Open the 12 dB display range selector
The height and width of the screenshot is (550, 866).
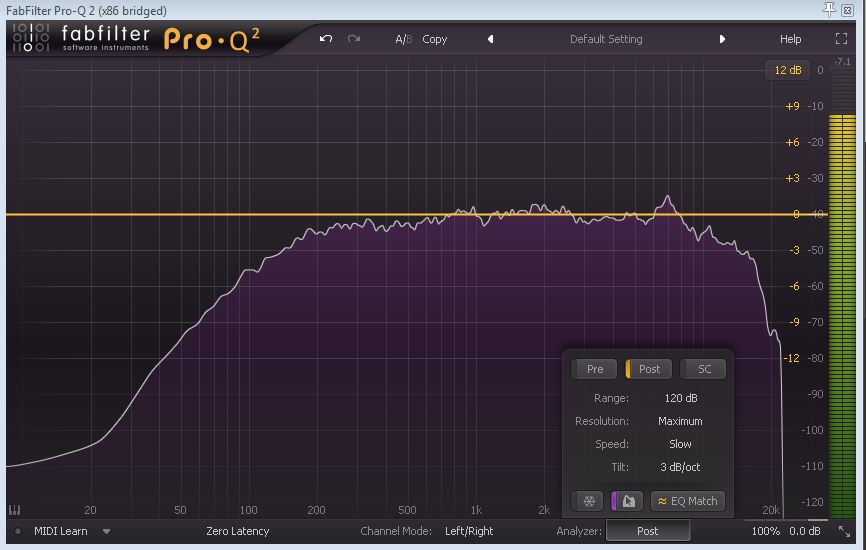click(788, 70)
